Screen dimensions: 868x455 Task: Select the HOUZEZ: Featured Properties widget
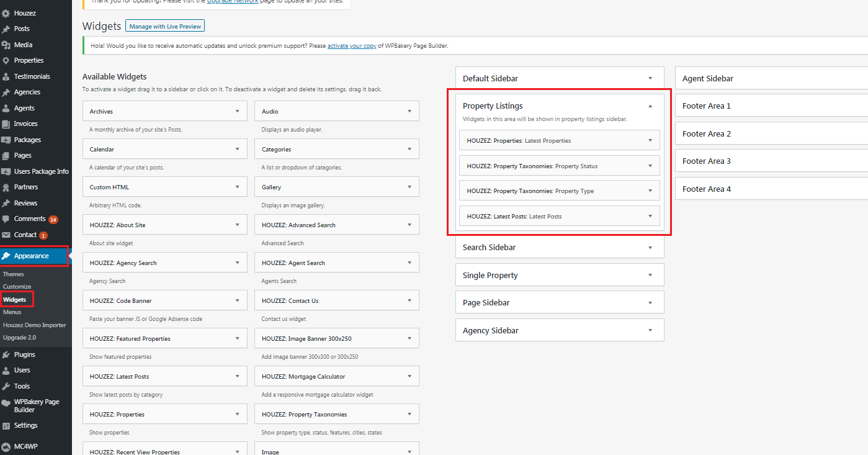(x=164, y=338)
